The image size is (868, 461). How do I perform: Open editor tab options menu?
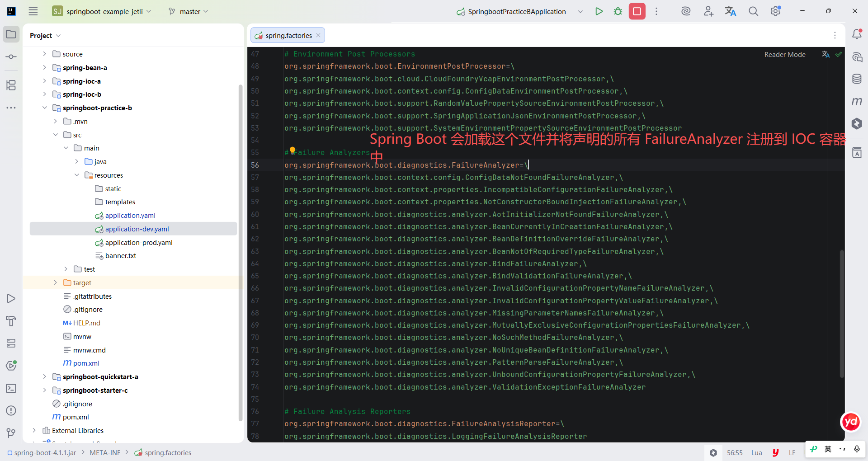(835, 35)
